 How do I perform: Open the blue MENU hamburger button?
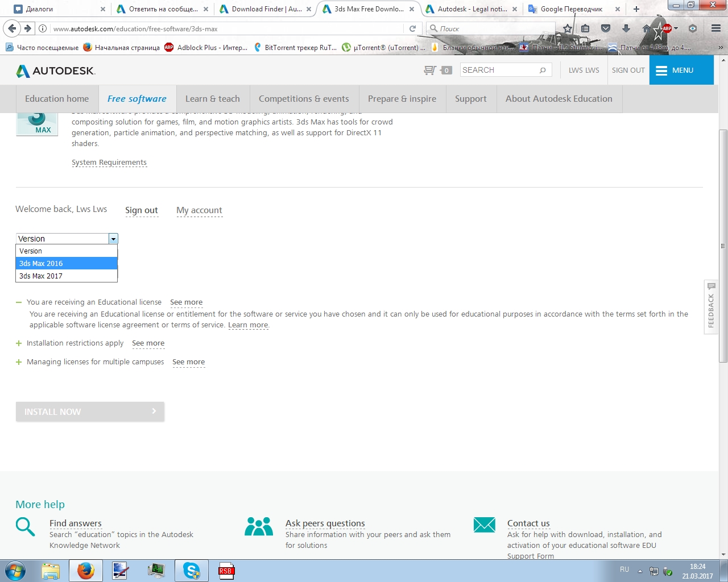[x=681, y=70]
